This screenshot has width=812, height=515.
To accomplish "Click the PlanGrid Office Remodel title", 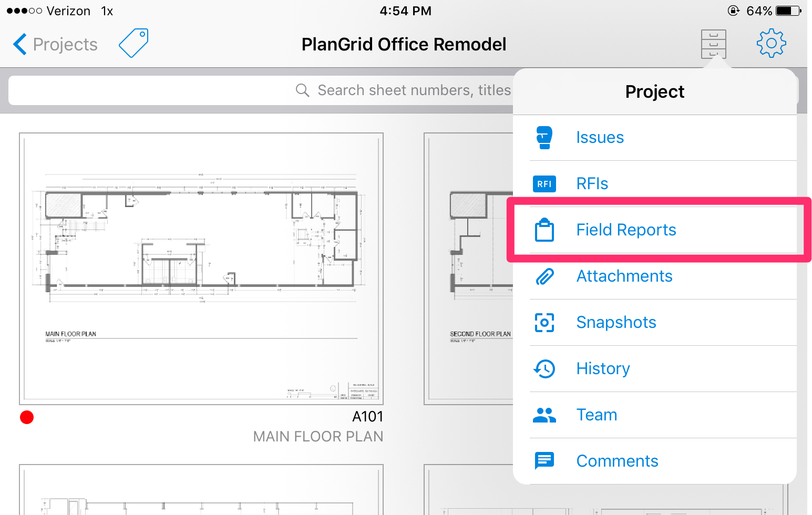I will (404, 44).
